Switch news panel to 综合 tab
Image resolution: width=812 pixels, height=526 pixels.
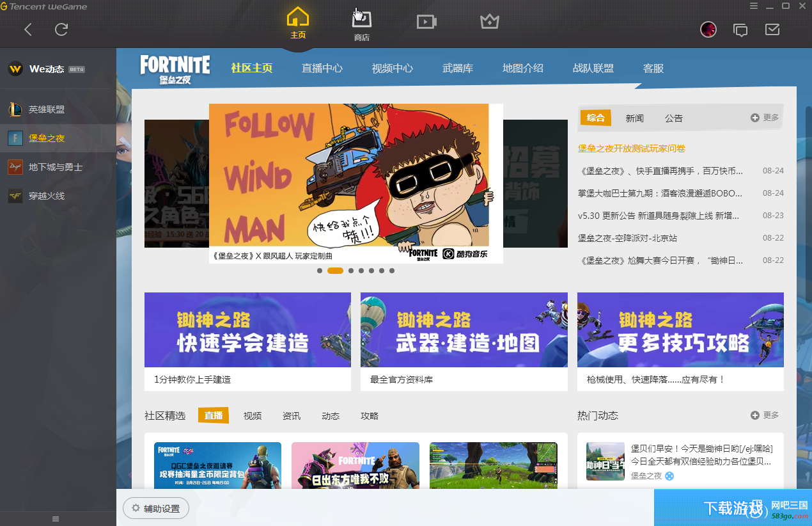[596, 118]
